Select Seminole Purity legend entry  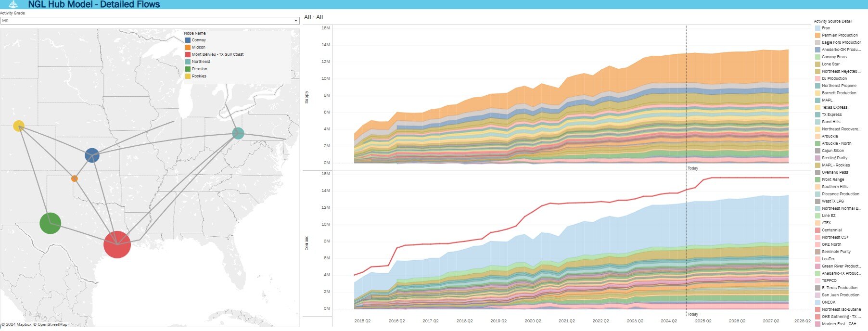point(836,252)
